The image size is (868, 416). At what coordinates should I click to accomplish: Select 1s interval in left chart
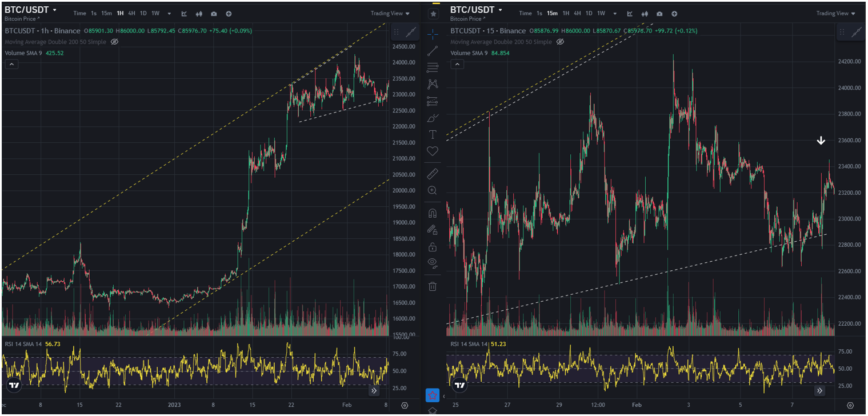tap(94, 13)
